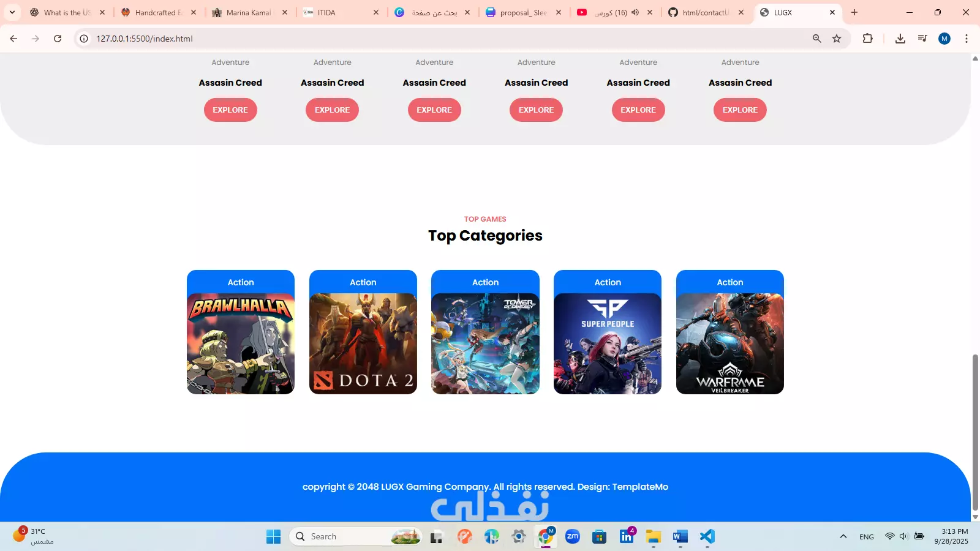This screenshot has height=551, width=980.
Task: Open Microsoft Word from the taskbar
Action: tap(680, 537)
